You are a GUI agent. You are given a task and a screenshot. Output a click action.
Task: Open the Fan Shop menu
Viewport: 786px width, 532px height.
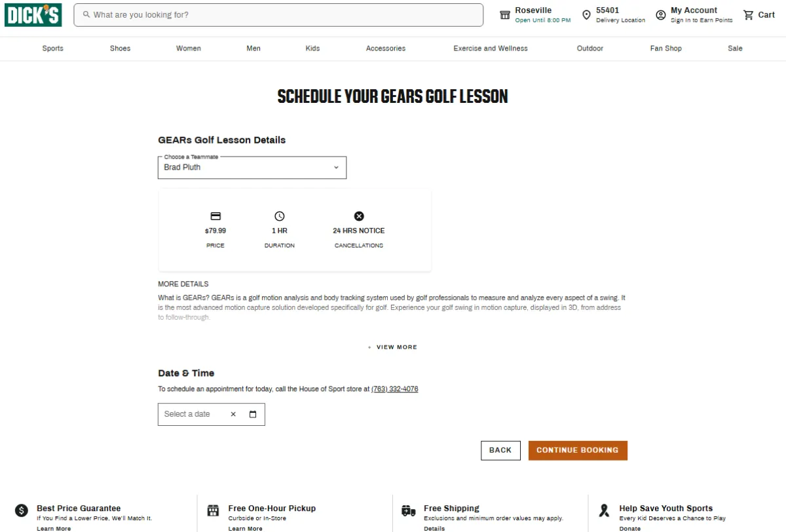(666, 48)
